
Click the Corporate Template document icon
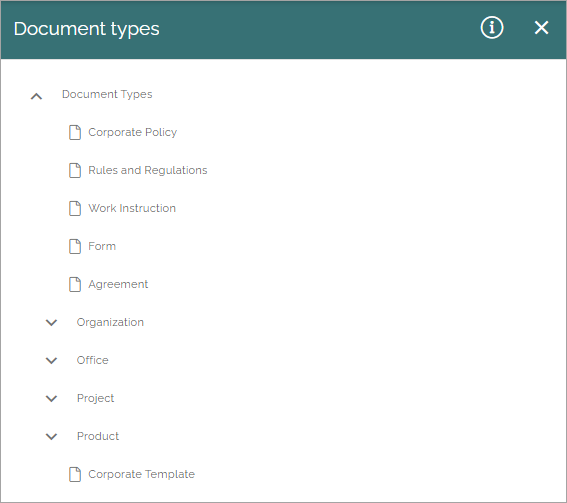(75, 474)
